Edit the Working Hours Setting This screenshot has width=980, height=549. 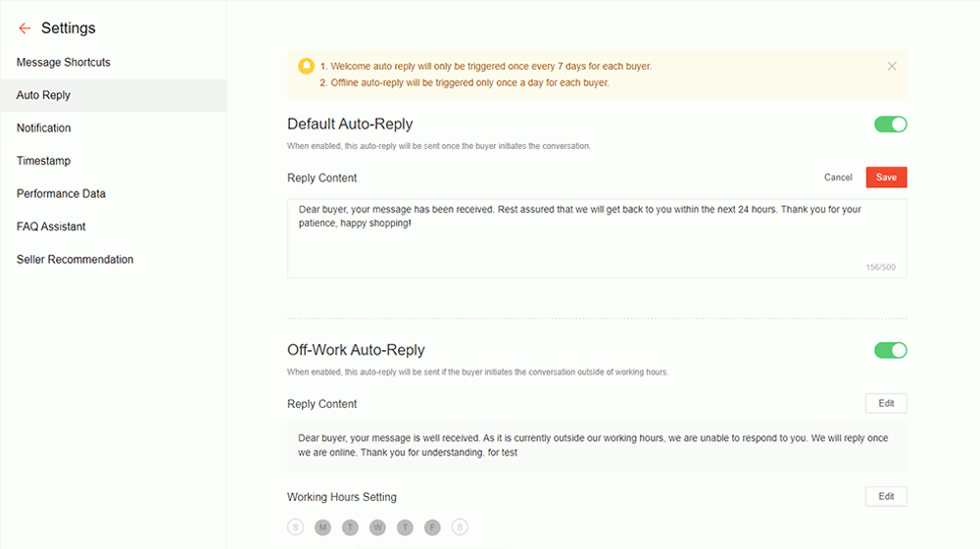click(886, 496)
